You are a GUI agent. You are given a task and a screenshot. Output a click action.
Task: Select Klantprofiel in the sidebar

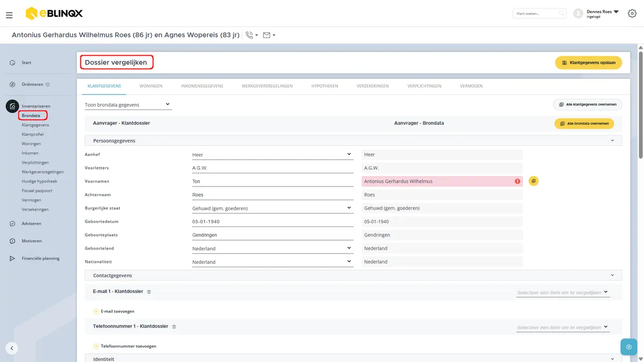point(33,134)
